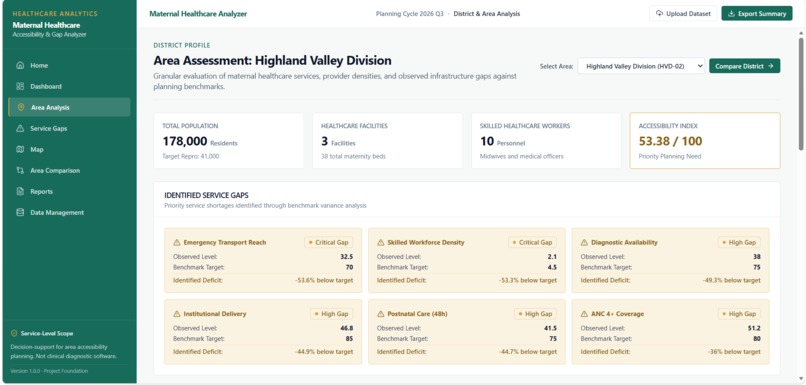Click the High Gap badge on Postnatal Care

(535, 314)
